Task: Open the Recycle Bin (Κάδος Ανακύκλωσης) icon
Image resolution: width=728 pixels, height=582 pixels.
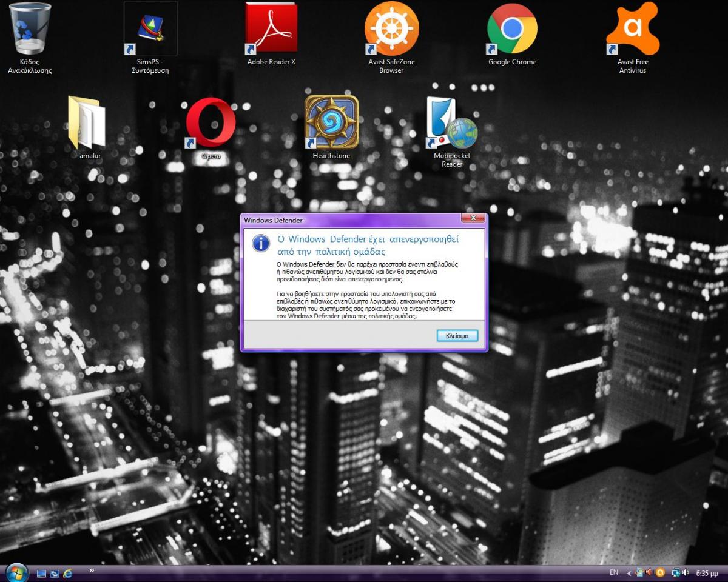Action: tap(30, 29)
